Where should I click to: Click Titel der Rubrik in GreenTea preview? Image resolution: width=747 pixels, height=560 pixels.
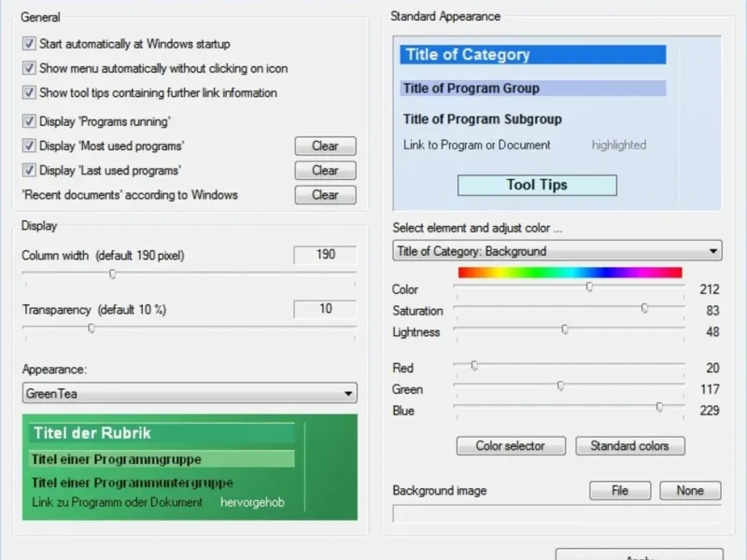[161, 433]
